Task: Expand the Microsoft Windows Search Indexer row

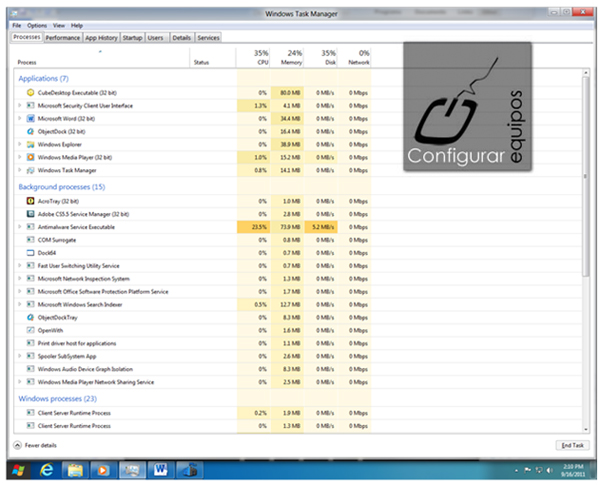Action: 20,304
